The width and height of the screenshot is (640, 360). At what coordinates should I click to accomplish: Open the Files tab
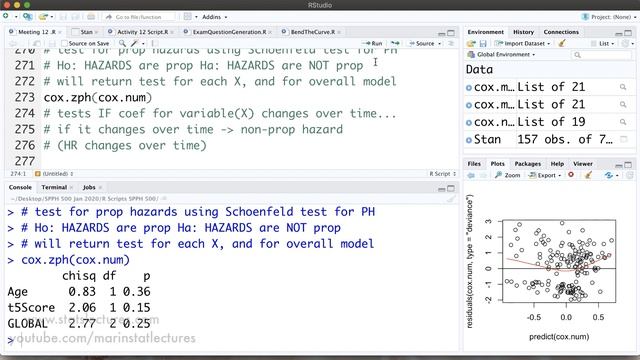[474, 164]
